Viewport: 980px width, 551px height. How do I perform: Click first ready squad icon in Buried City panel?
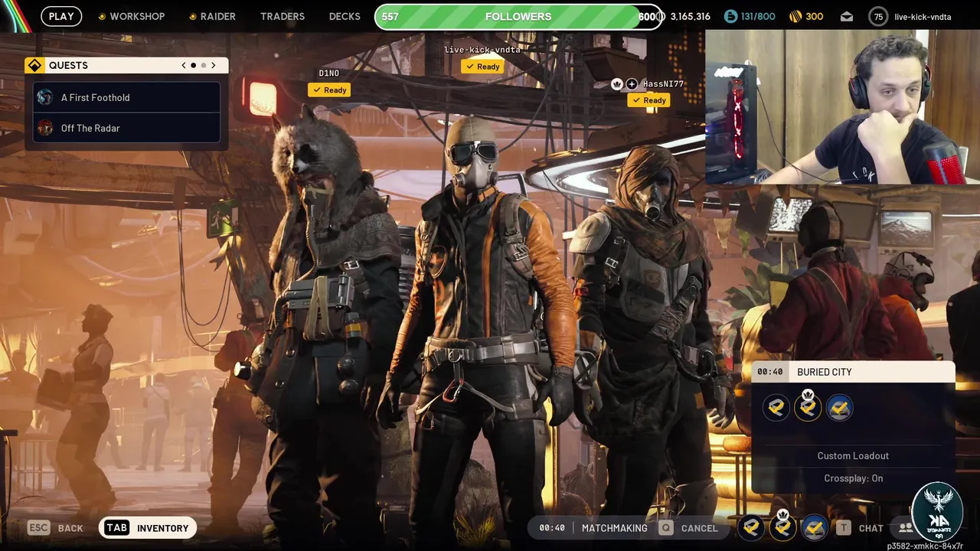coord(776,408)
